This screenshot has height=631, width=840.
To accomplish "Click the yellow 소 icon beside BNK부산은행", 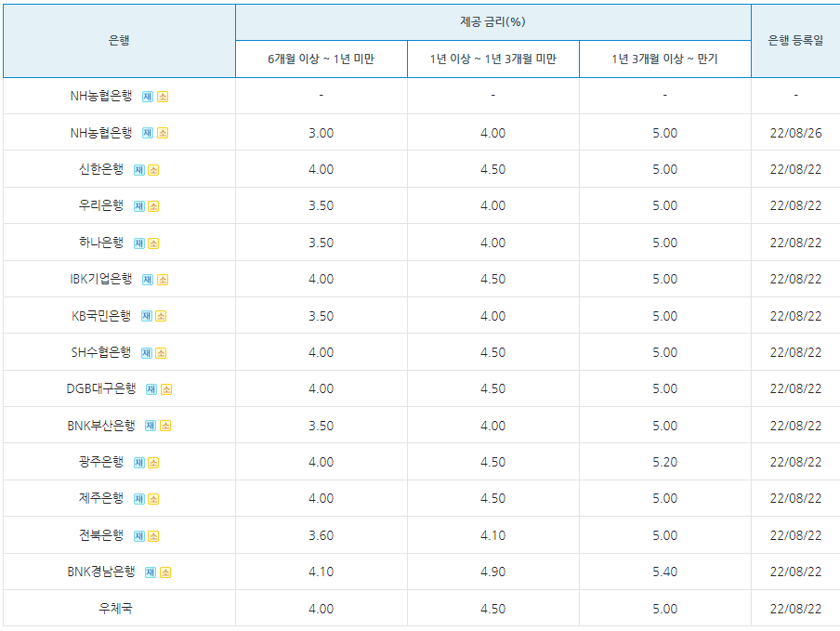I will (165, 427).
